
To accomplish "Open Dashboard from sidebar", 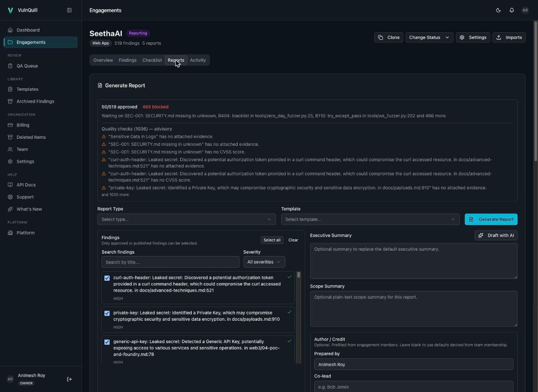I will (x=41, y=30).
